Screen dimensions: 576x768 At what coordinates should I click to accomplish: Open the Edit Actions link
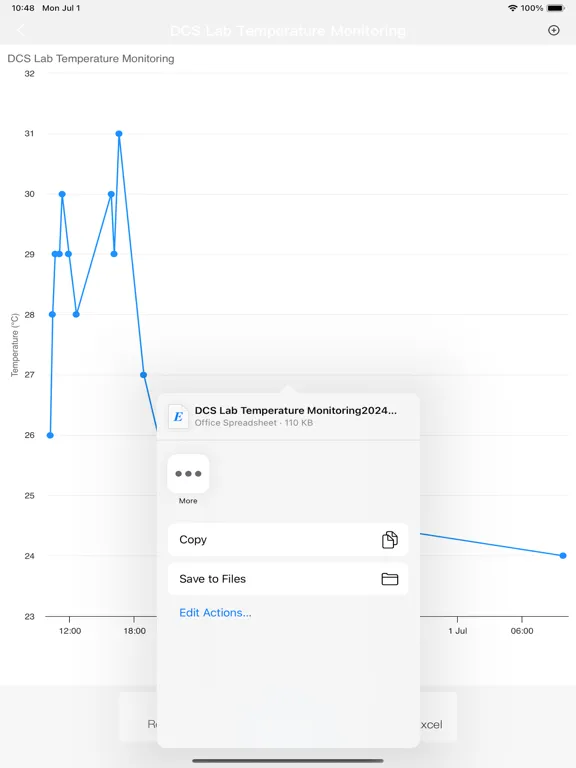tap(215, 613)
